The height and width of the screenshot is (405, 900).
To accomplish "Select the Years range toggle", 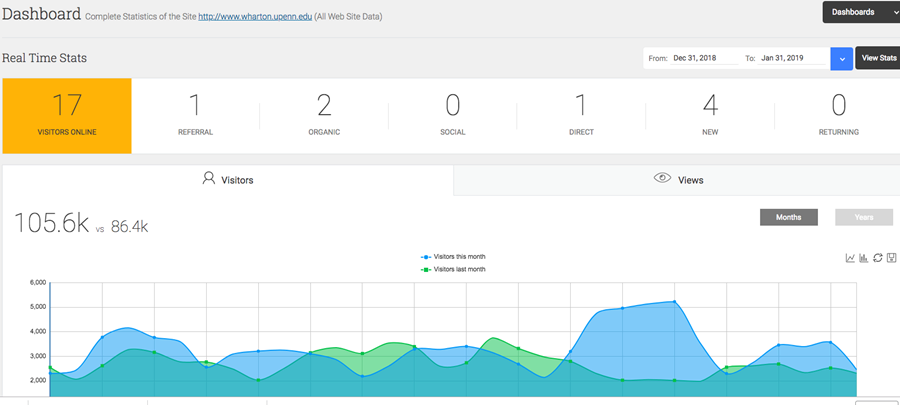I will pos(864,217).
